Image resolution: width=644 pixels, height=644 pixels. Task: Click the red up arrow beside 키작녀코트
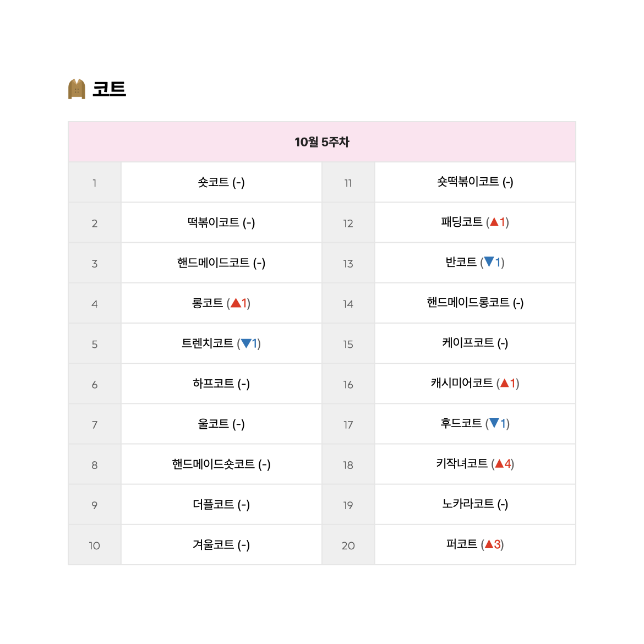click(x=499, y=463)
